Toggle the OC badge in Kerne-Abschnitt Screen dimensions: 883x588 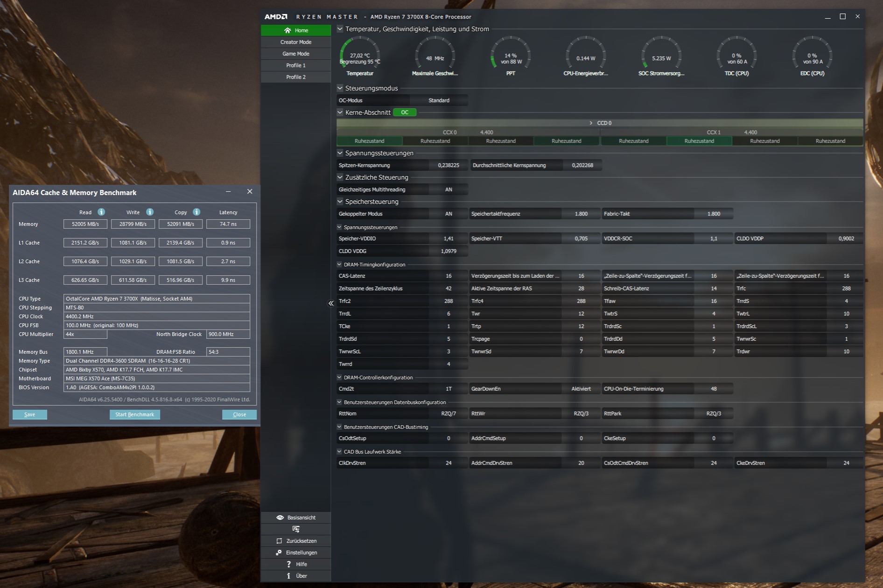tap(405, 112)
